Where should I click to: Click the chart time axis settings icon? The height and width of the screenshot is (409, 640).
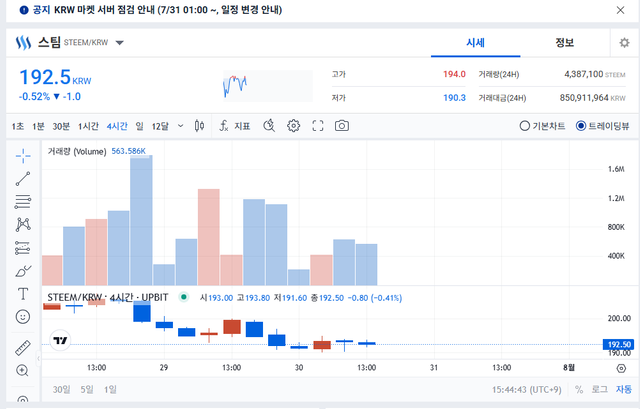[x=621, y=369]
